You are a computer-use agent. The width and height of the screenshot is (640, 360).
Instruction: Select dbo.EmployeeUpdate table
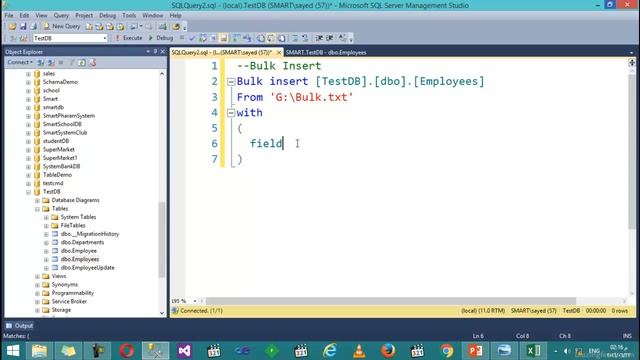pyautogui.click(x=87, y=268)
